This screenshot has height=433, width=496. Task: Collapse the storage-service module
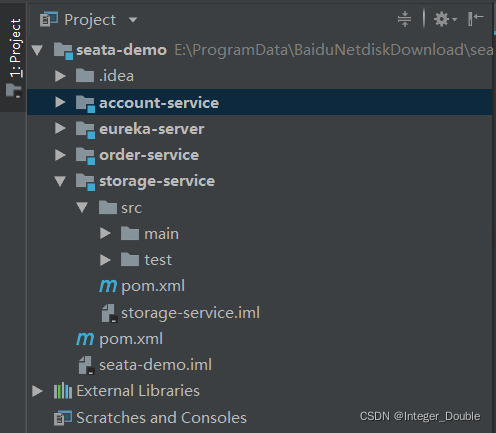point(60,181)
